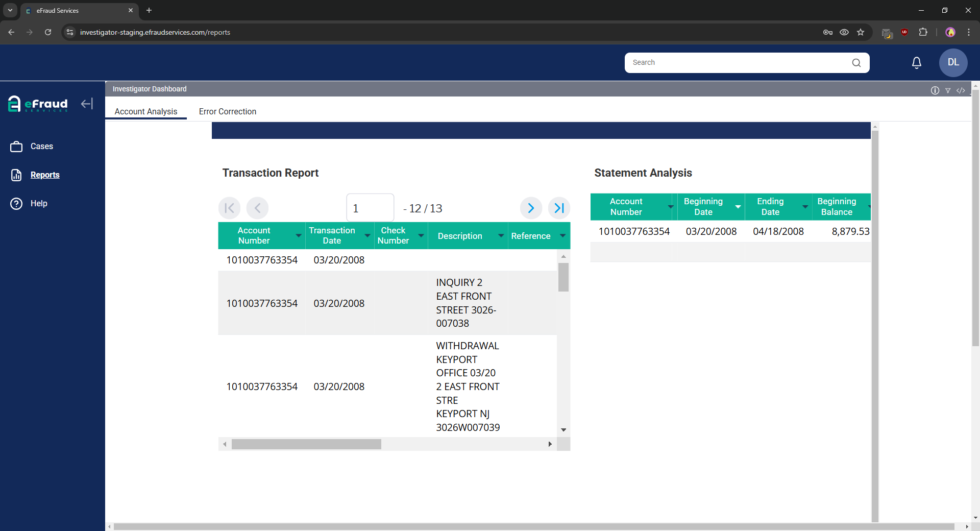Click the 04/18/2008 ending date cell
This screenshot has width=980, height=531.
[778, 231]
